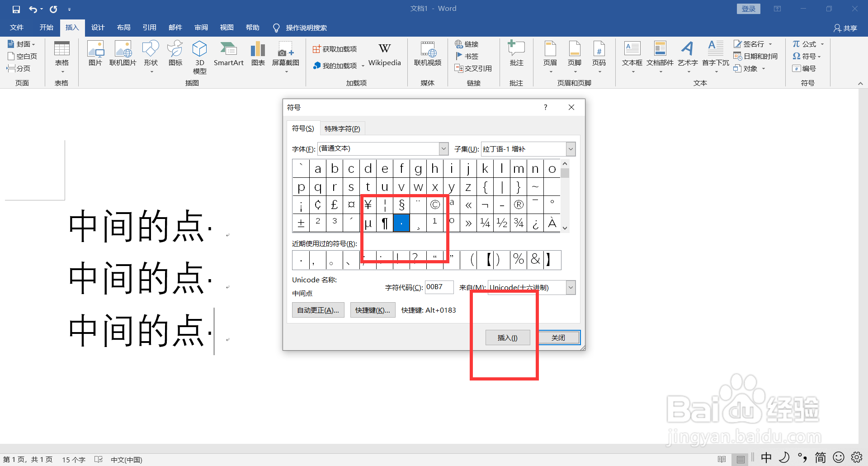Click 获取加载项 get add-ins
Screen dimensions: 868x466
tap(335, 49)
